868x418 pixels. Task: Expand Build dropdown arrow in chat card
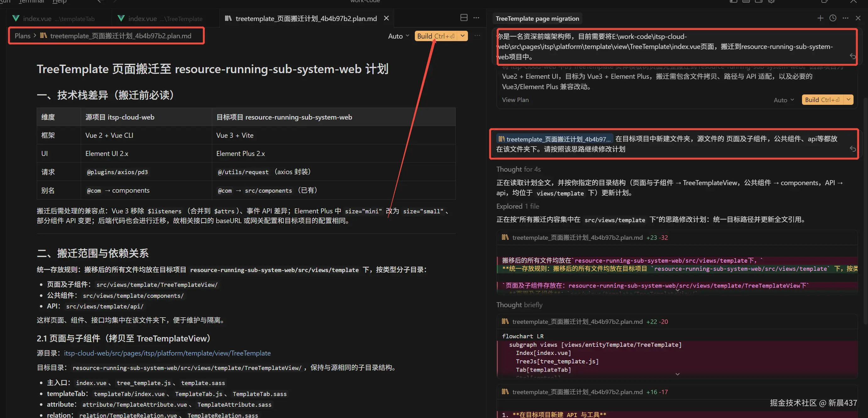[x=849, y=99]
